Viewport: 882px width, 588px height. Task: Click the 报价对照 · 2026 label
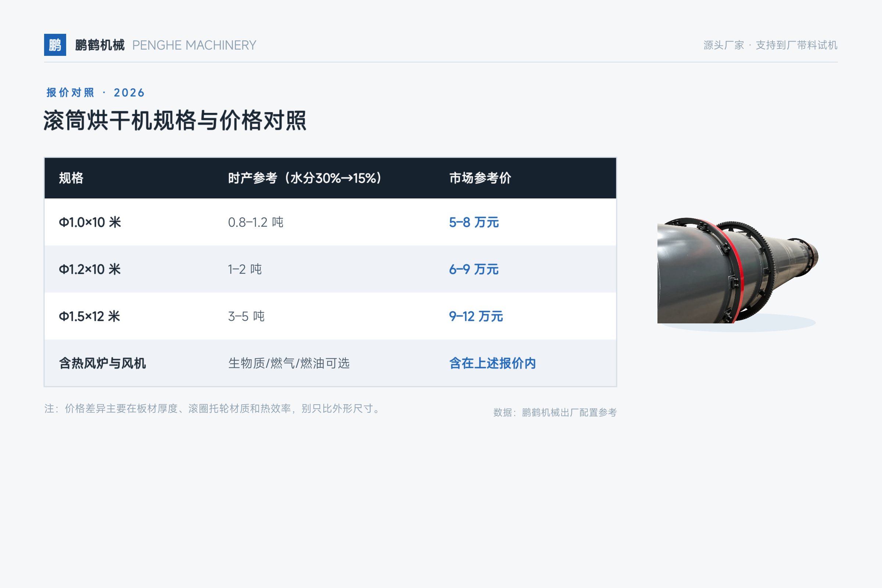click(95, 93)
